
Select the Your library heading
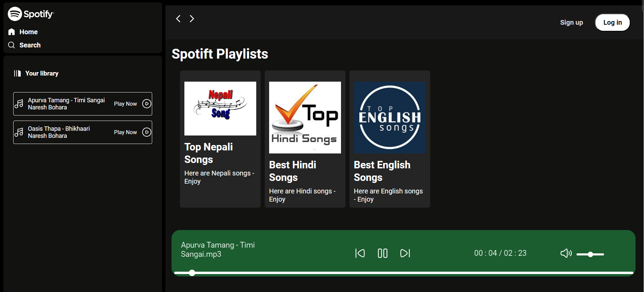point(42,73)
